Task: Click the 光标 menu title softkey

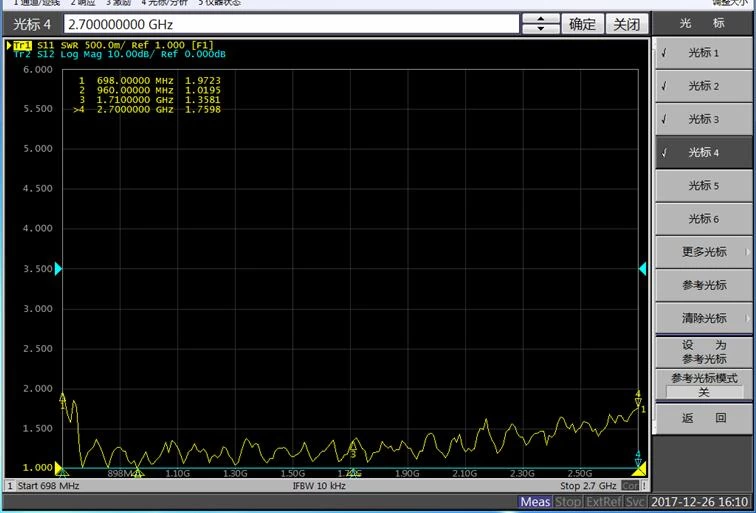Action: click(703, 23)
